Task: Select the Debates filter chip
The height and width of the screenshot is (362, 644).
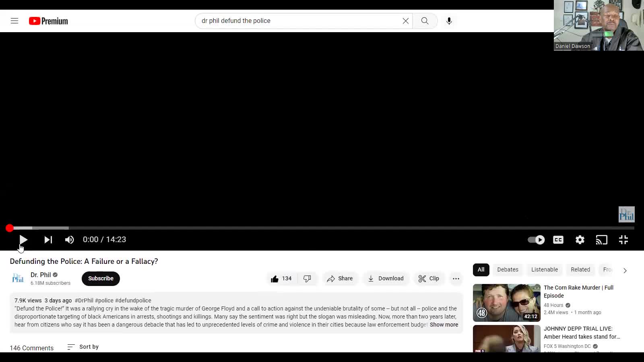Action: point(508,269)
